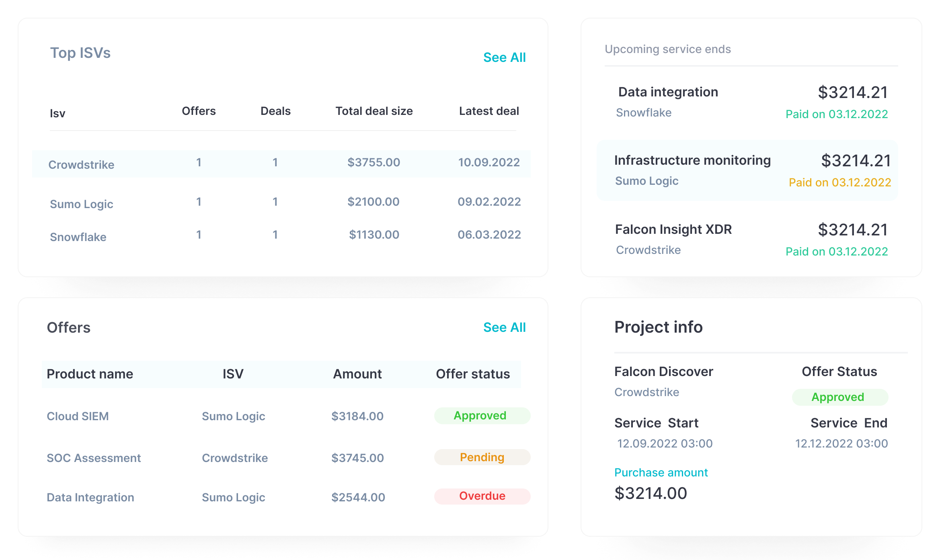Image resolution: width=940 pixels, height=560 pixels.
Task: Sort the Offers column in Top ISVs
Action: click(x=199, y=111)
